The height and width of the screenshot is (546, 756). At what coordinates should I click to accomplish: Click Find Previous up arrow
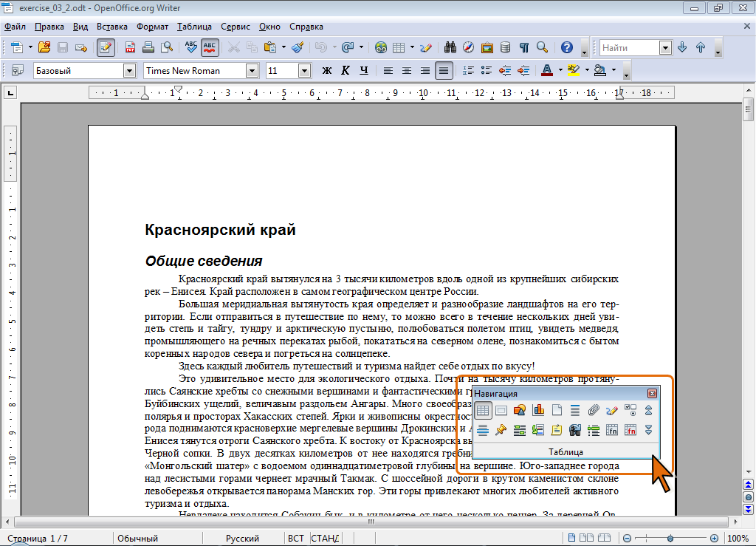(701, 47)
